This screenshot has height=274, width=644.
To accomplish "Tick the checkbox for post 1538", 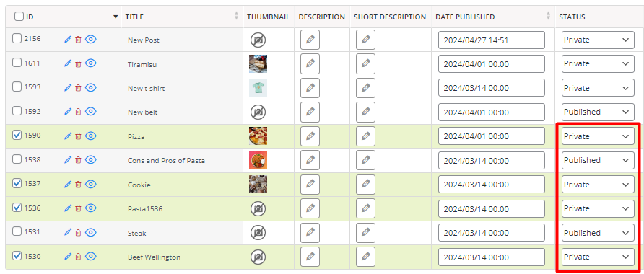I will tap(17, 159).
